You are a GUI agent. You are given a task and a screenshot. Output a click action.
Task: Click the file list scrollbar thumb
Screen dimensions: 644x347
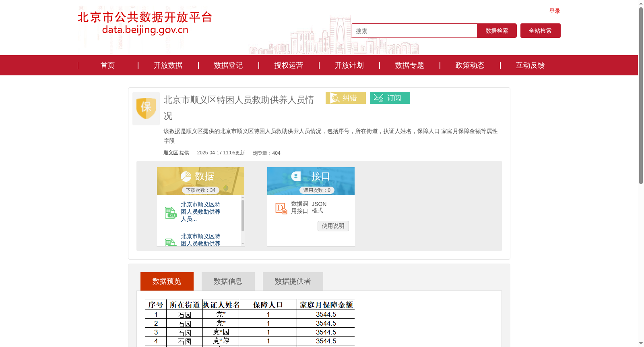coord(243,215)
